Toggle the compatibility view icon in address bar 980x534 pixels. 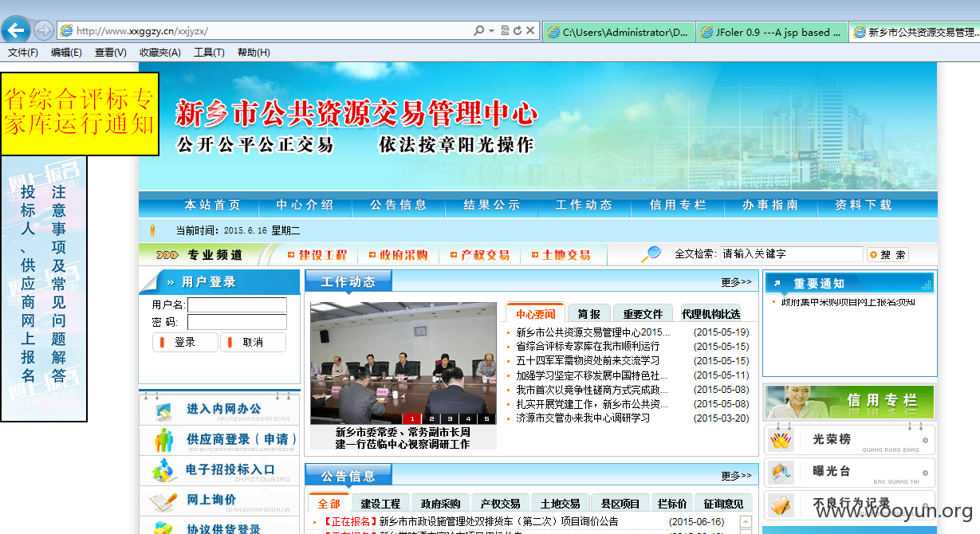506,31
